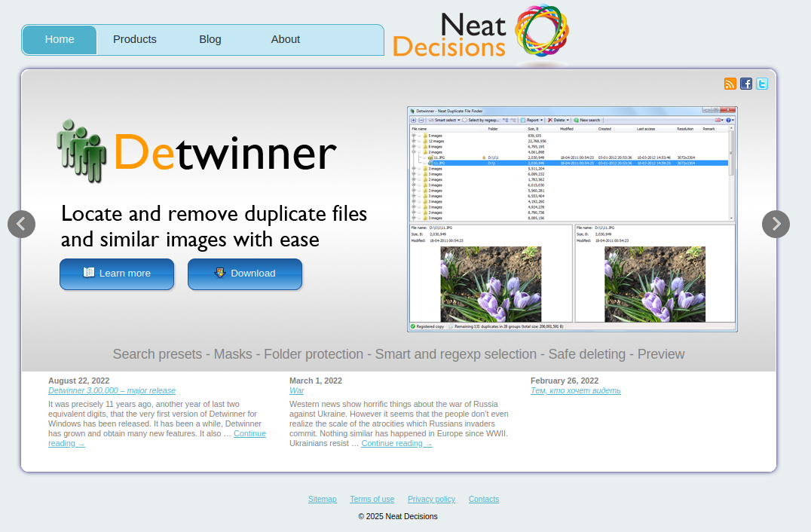Open the RSS feed icon
This screenshot has width=811, height=532.
click(730, 84)
